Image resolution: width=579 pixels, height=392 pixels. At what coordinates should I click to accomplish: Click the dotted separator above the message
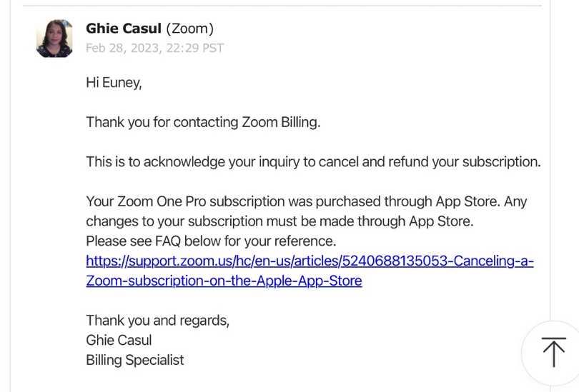tap(282, 6)
